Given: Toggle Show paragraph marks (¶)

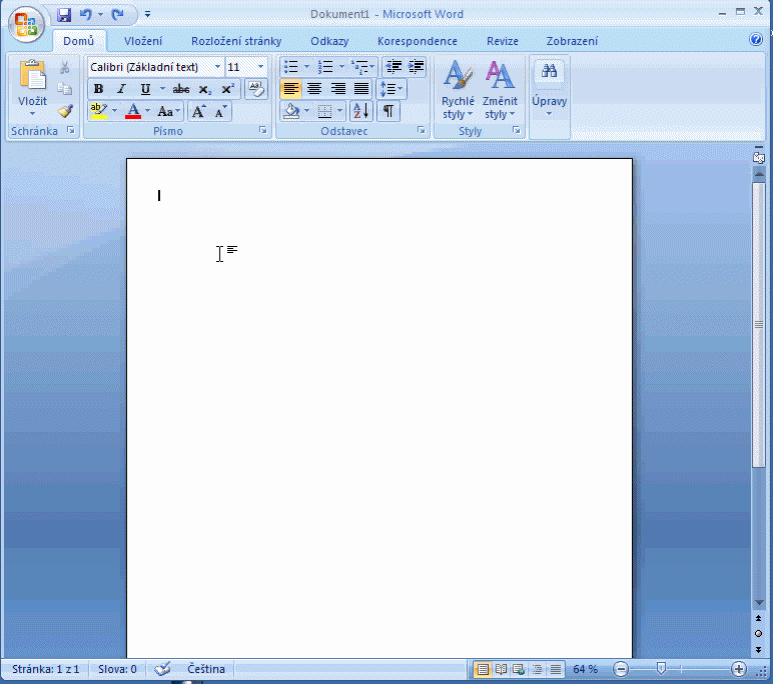Looking at the screenshot, I should (388, 111).
